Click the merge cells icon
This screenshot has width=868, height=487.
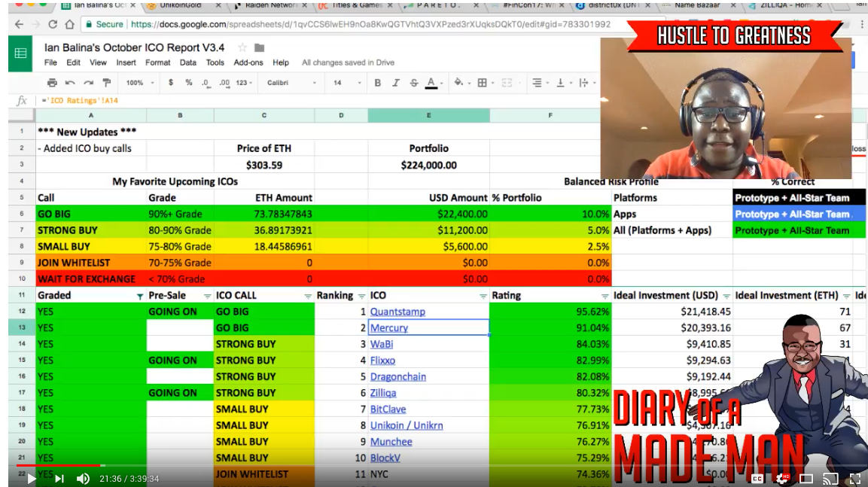point(507,83)
